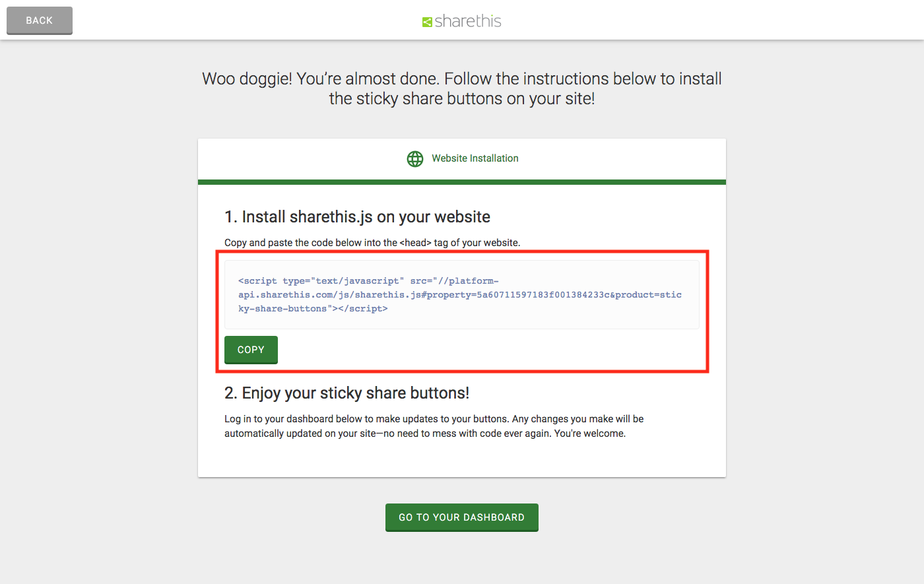Copy the sharethis.js installation snippet

click(x=251, y=350)
